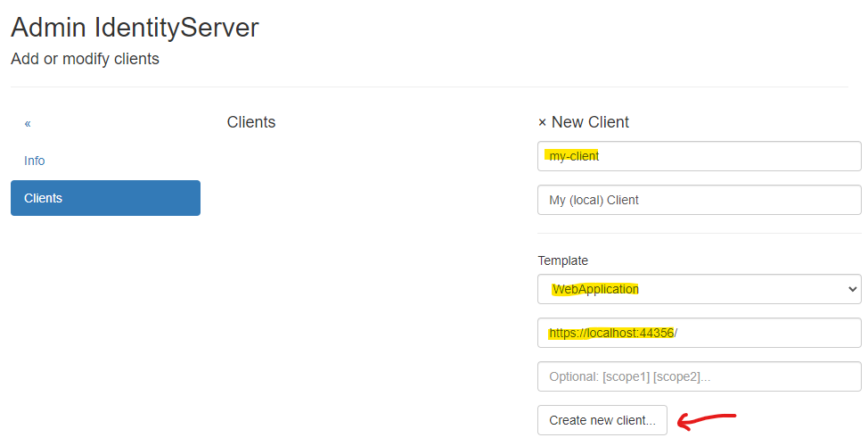
Task: Click the Clients heading in the middle column
Action: (x=251, y=122)
